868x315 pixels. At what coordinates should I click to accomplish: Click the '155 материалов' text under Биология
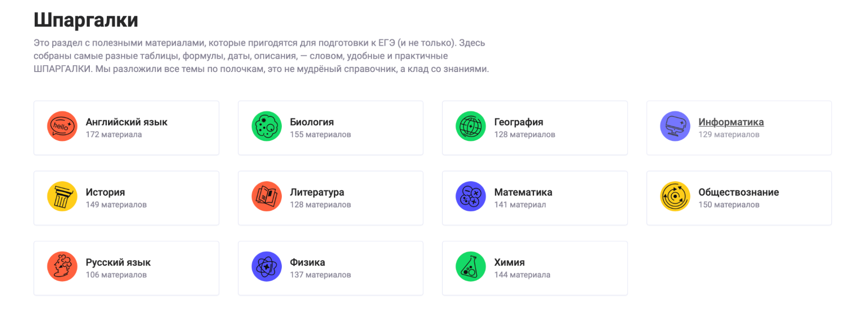tap(320, 135)
